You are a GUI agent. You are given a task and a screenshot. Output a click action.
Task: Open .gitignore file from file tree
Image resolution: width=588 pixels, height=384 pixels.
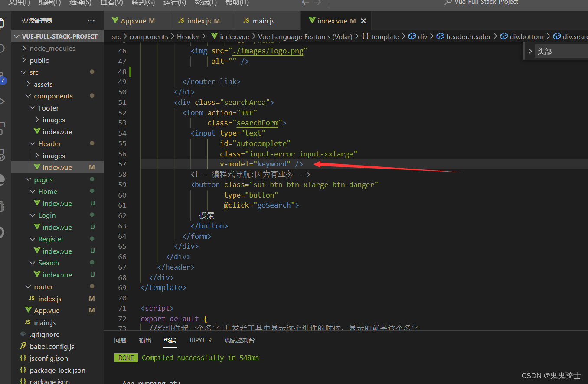(x=44, y=334)
